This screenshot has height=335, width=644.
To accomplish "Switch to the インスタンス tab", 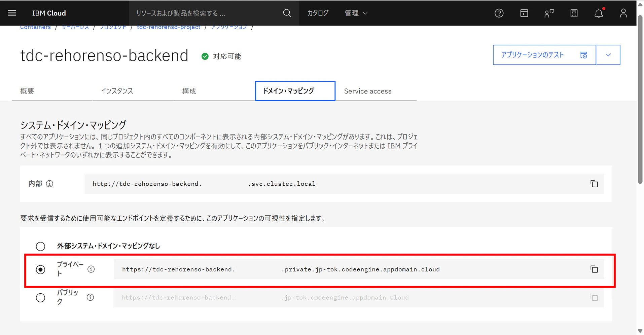I will click(133, 91).
